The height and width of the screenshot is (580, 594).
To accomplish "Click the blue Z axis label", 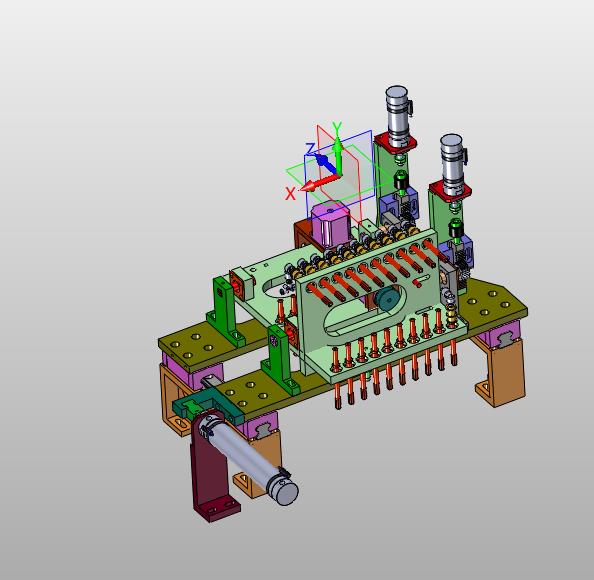I will coord(311,149).
